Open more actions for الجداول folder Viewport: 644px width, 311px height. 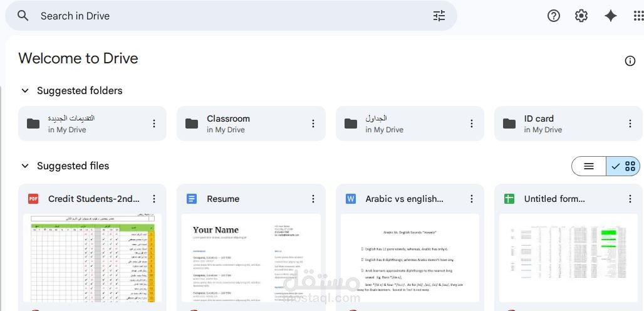click(x=472, y=124)
